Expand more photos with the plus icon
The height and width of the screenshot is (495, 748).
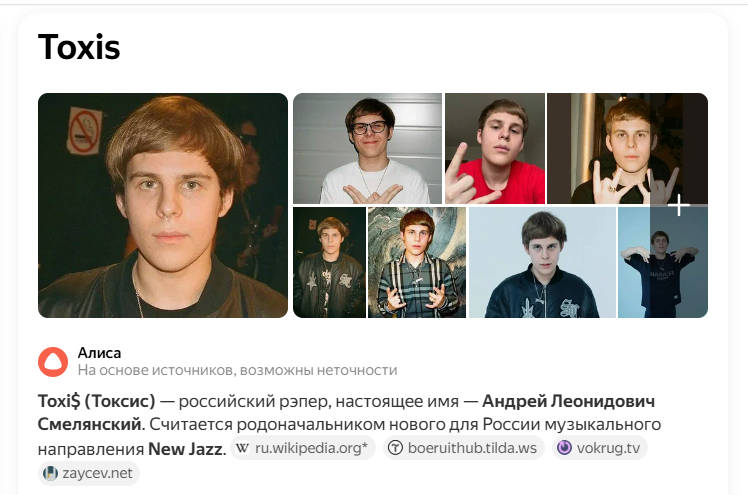pyautogui.click(x=679, y=205)
